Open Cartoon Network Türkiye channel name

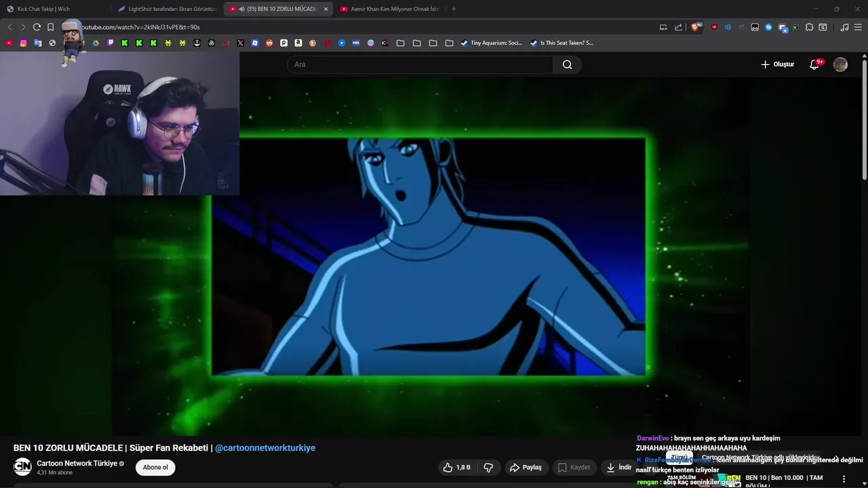click(x=77, y=464)
